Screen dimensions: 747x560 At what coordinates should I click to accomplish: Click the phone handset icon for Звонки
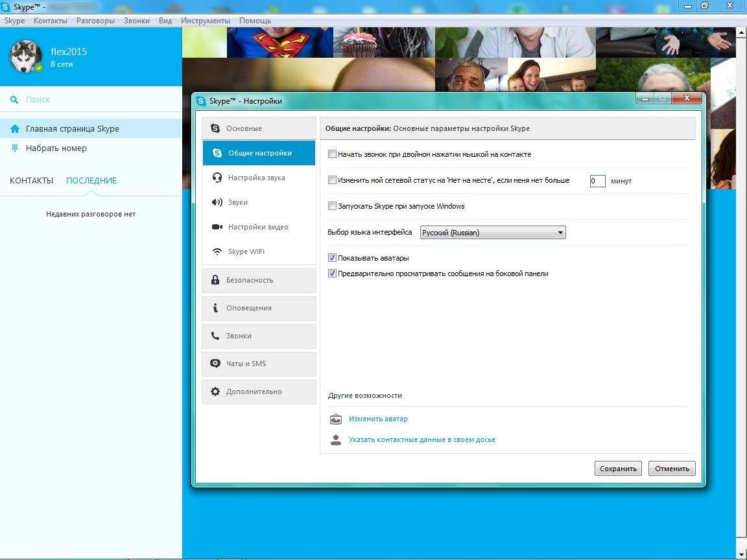215,336
